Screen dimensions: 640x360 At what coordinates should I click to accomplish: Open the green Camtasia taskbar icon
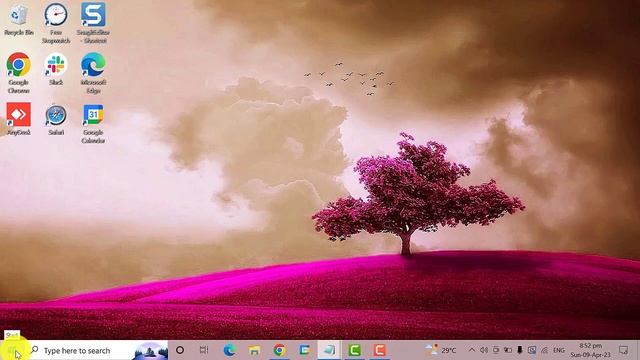pos(354,350)
